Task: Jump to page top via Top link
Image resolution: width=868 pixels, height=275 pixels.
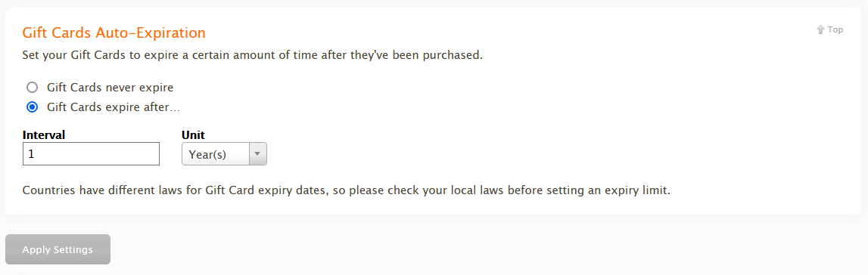Action: (830, 29)
